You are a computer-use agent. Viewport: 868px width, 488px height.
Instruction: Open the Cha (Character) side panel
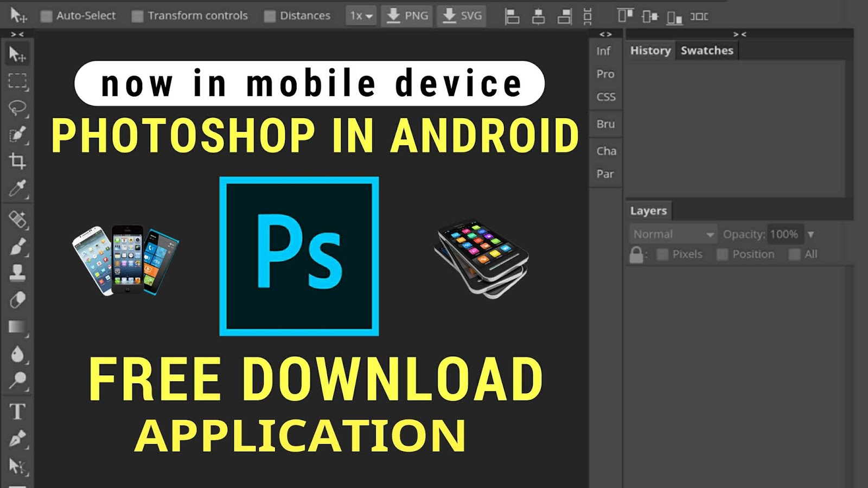click(x=605, y=151)
